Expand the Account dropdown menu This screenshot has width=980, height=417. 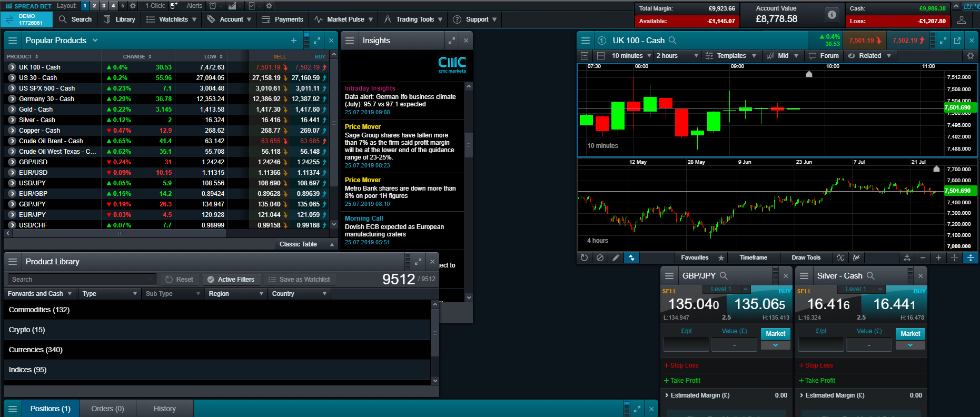[230, 19]
